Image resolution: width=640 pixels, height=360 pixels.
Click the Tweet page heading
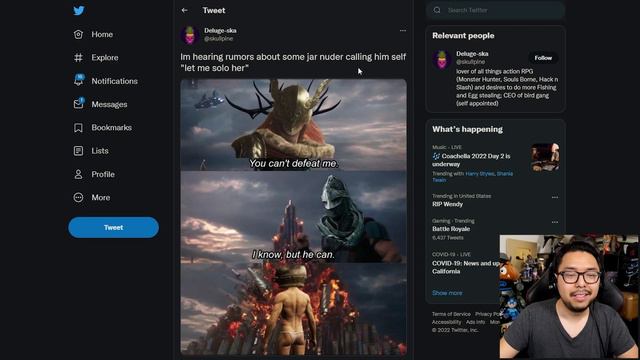[214, 10]
